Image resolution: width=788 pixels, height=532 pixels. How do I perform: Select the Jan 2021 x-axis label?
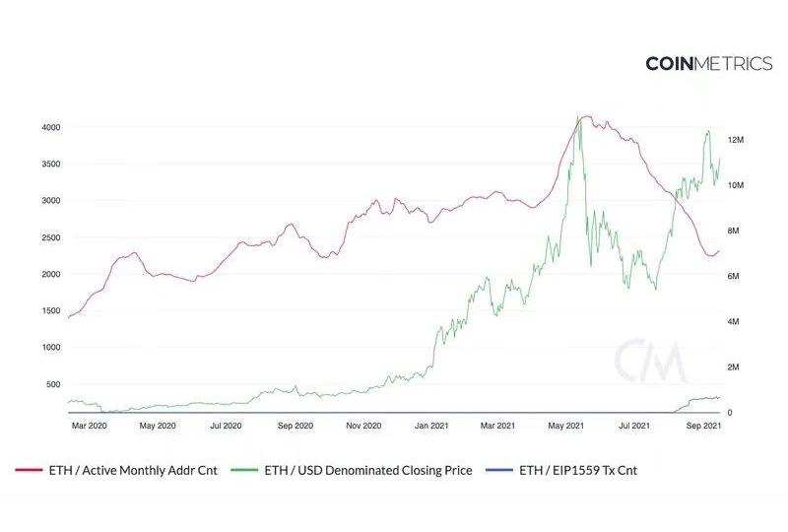click(x=432, y=426)
